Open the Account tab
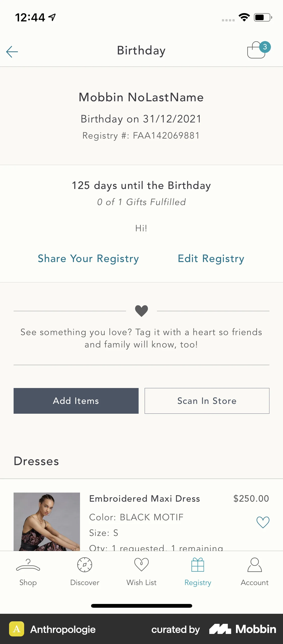 click(x=255, y=572)
